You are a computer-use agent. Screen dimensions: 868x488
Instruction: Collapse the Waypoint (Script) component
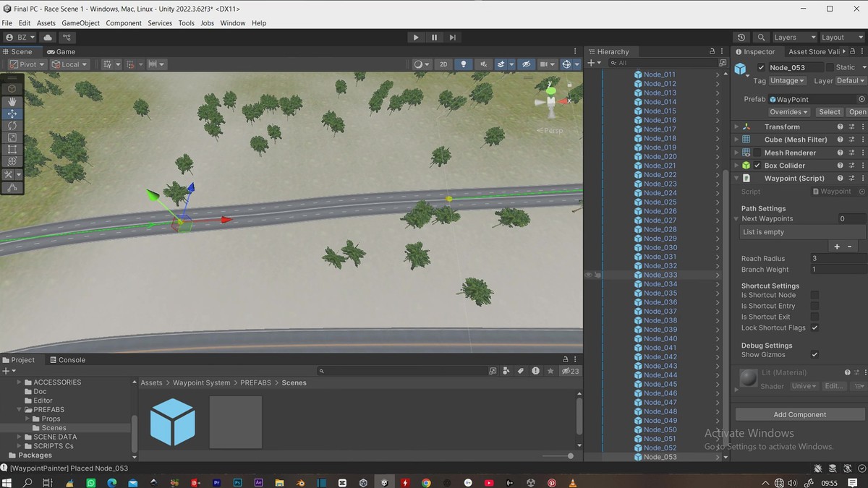point(737,179)
